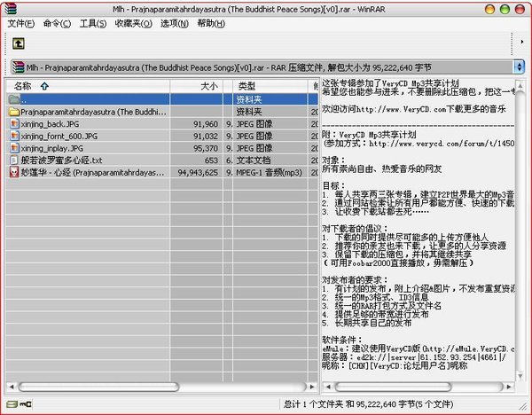The height and width of the screenshot is (415, 532).
Task: Click the toolbar overflow arrow on the right
Action: point(522,42)
